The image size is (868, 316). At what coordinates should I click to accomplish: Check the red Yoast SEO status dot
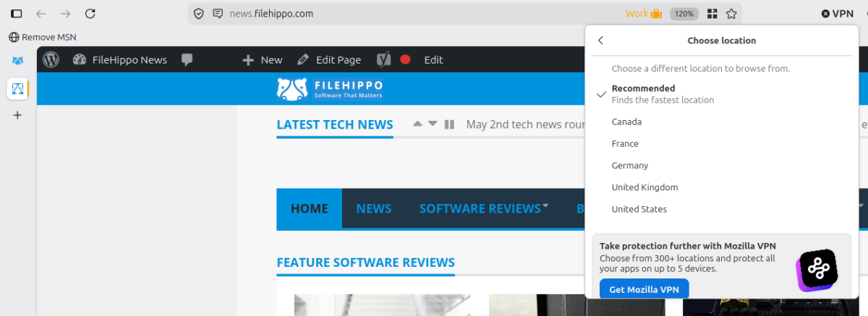click(x=405, y=60)
